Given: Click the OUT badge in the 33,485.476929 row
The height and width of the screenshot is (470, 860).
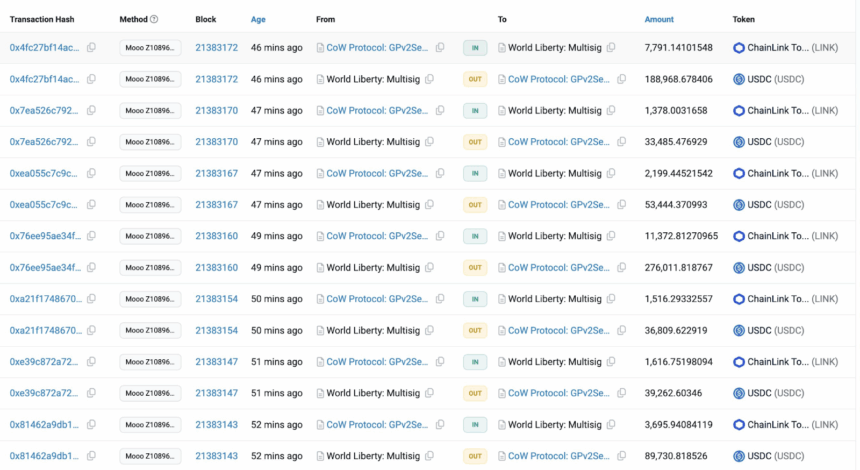Looking at the screenshot, I should pos(475,141).
